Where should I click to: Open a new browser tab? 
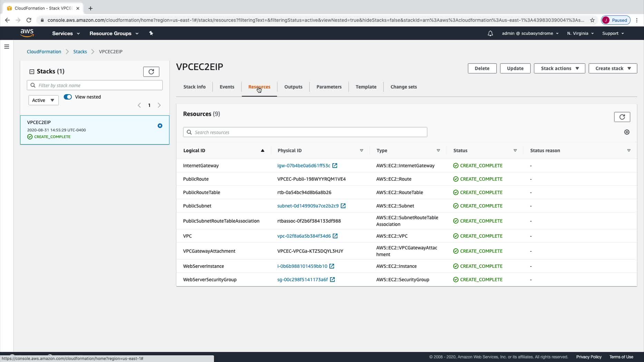click(x=90, y=8)
